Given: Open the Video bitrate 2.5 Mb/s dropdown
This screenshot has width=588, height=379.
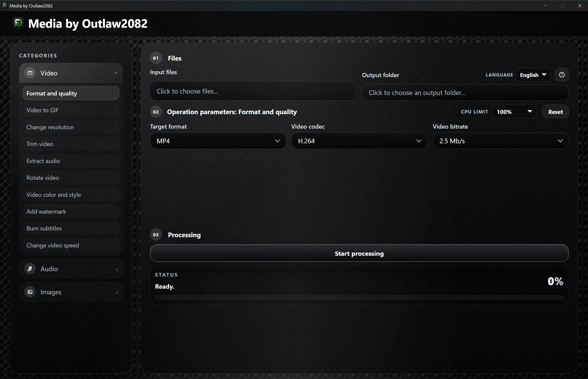Looking at the screenshot, I should (x=500, y=141).
